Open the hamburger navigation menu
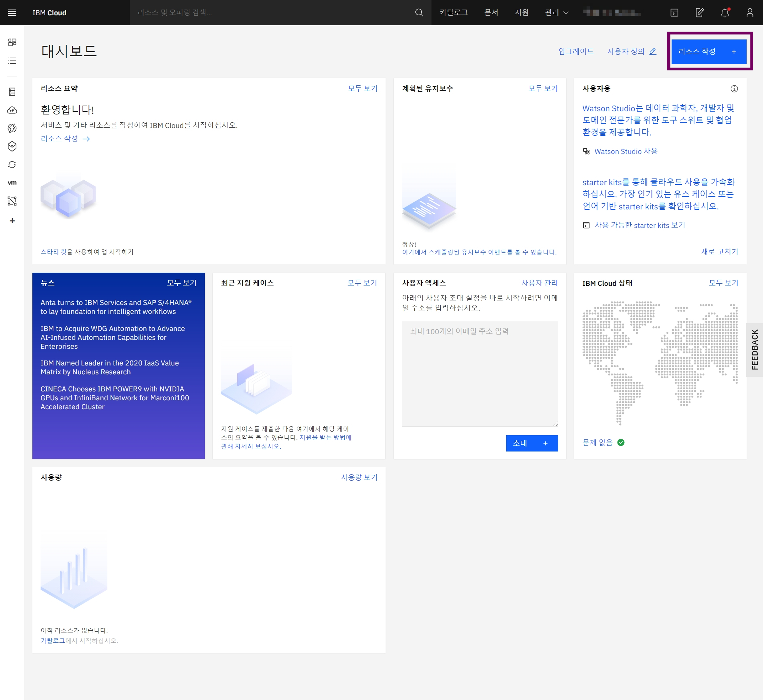Screen dimensions: 763x700 (x=12, y=12)
